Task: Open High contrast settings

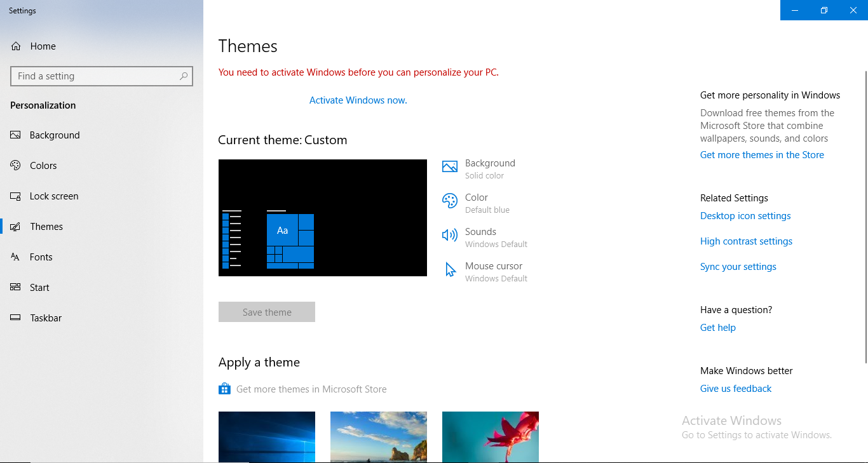Action: pos(746,241)
